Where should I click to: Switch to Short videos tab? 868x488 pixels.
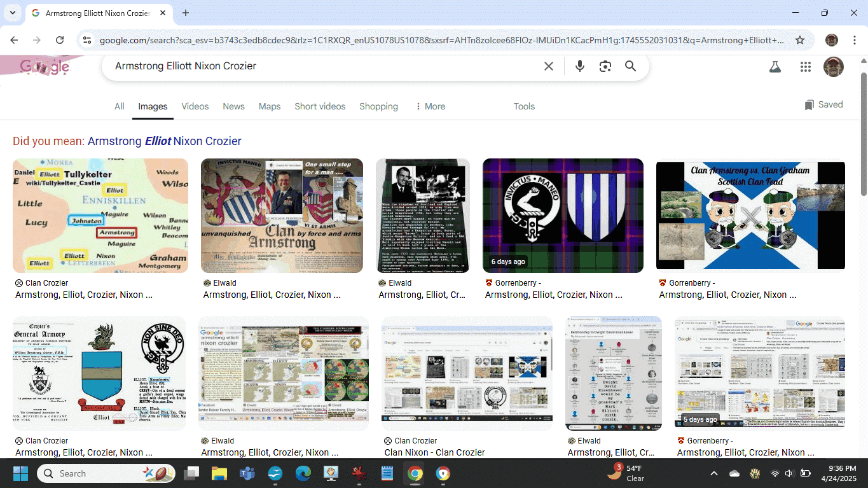click(320, 106)
